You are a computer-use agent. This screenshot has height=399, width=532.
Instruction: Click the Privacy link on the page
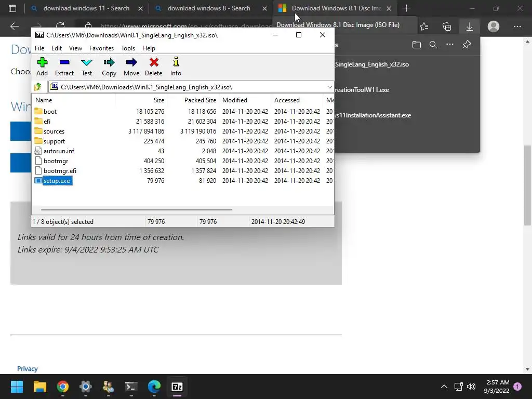click(28, 369)
